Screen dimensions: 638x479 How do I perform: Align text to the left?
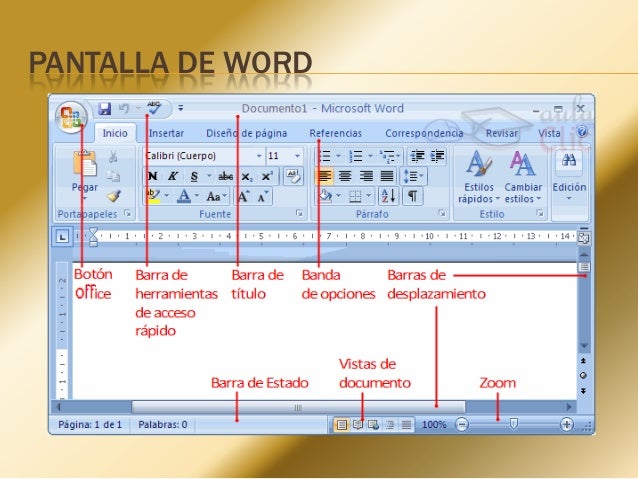[x=324, y=176]
